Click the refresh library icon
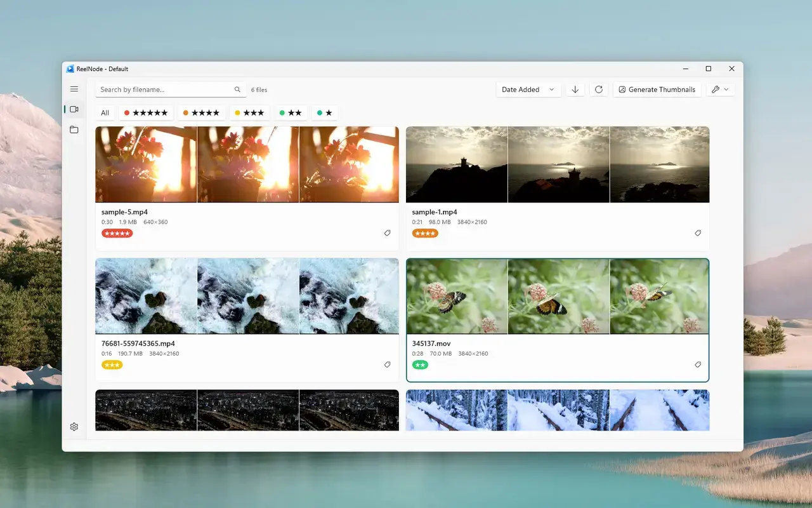 [599, 90]
